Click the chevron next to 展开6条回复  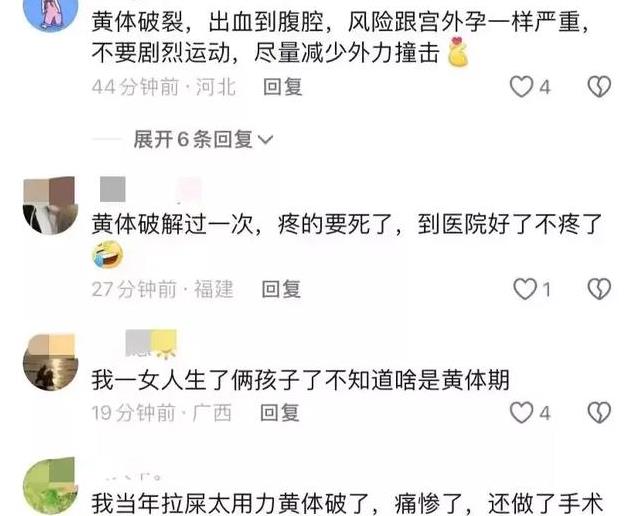pyautogui.click(x=266, y=140)
